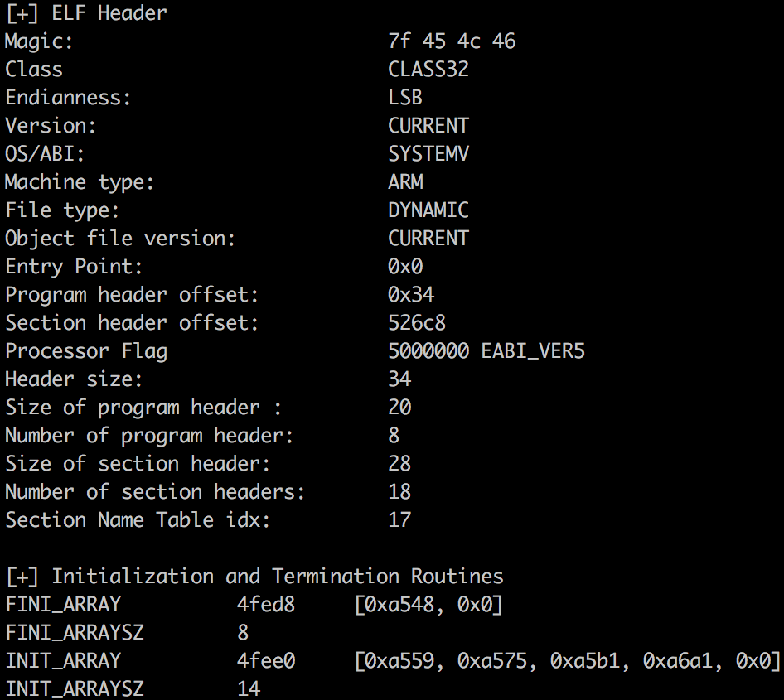The image size is (784, 700).
Task: Click the "0xa559" entry in INIT_ARRAY
Action: tap(399, 662)
